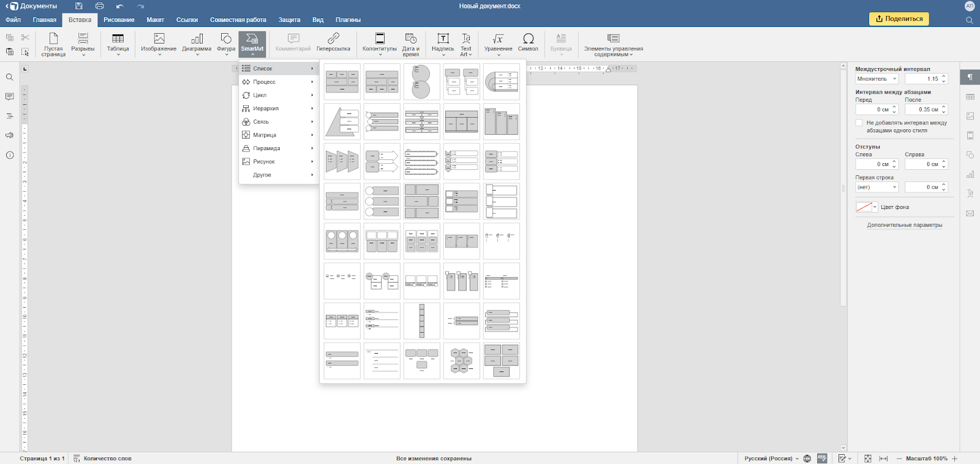This screenshot has height=464, width=980.
Task: Switch to the Рисование tab
Action: pos(119,20)
